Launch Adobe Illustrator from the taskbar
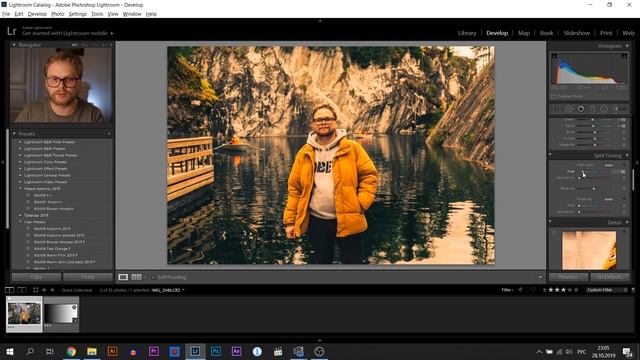 112,351
